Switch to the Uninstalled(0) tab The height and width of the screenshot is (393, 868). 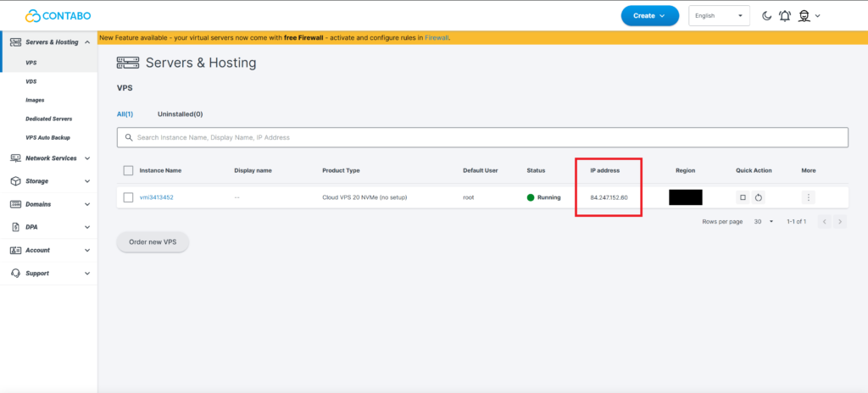[181, 114]
